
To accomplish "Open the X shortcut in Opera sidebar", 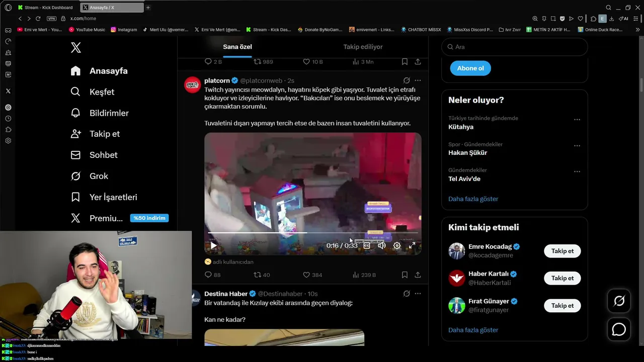I will (x=8, y=91).
